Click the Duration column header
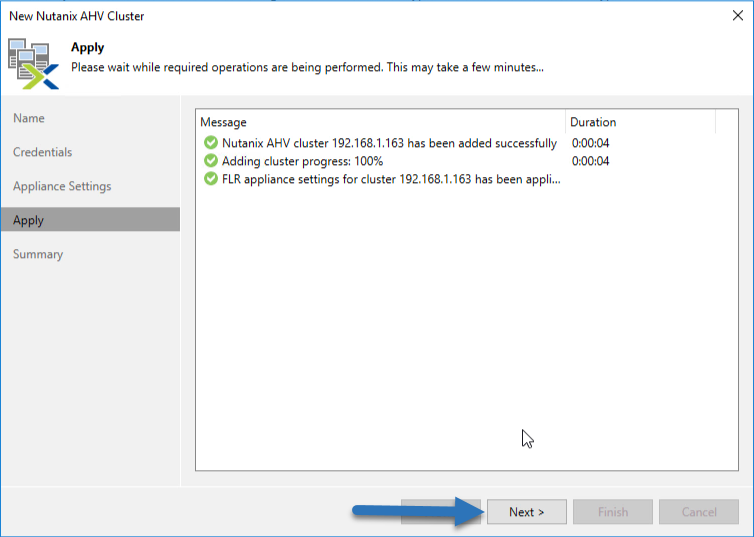The image size is (754, 537). [x=640, y=122]
